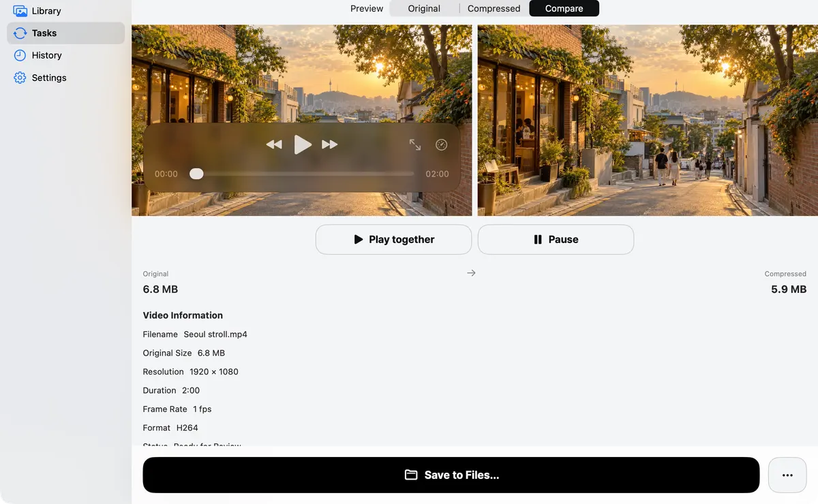Click the Resolution value 1920 × 1080
This screenshot has height=504, width=818.
pos(214,372)
